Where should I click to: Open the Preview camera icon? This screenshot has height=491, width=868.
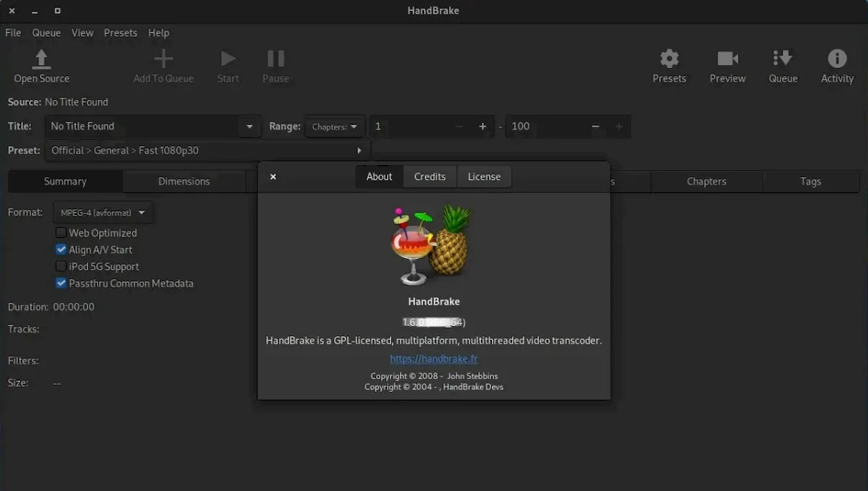pos(728,59)
